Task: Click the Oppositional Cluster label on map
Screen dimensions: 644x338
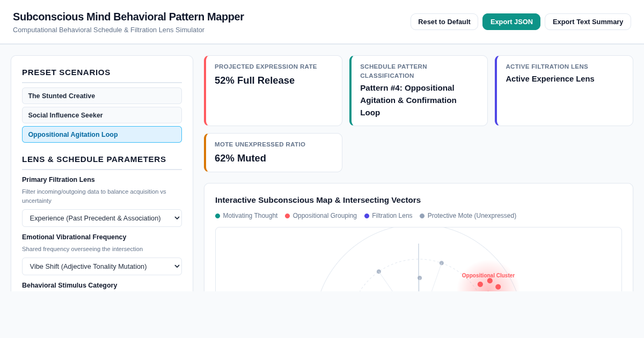Action: coord(488,276)
